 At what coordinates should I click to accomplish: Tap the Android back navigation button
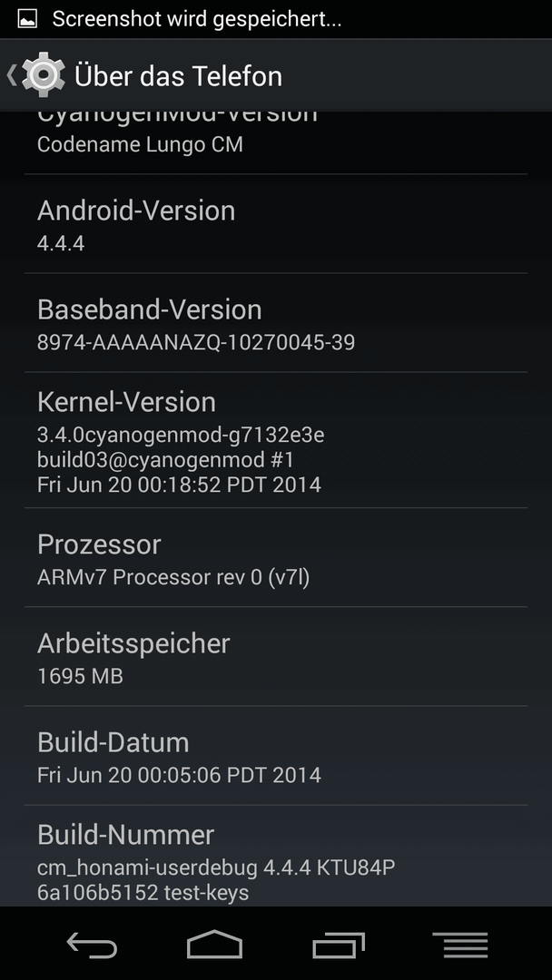pos(92,945)
